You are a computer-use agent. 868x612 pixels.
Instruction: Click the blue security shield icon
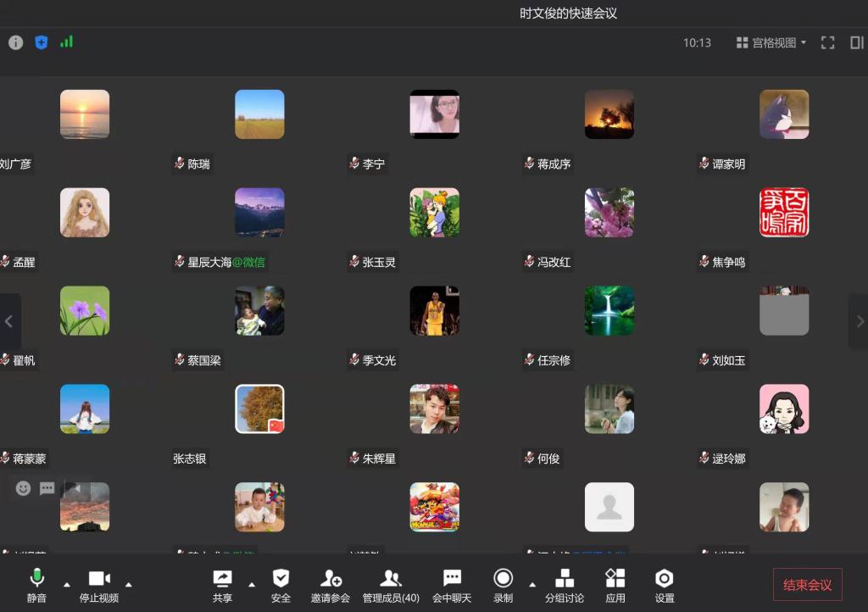click(41, 42)
